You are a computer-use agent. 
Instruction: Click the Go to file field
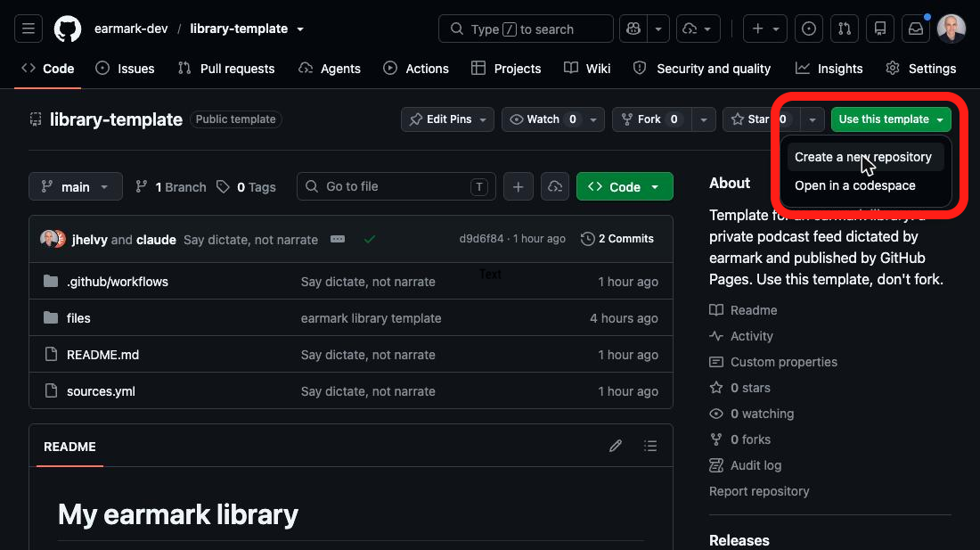pyautogui.click(x=396, y=186)
